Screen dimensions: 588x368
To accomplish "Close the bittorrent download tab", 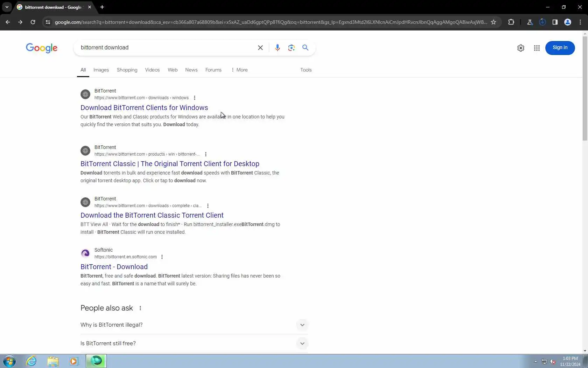I will pos(90,7).
